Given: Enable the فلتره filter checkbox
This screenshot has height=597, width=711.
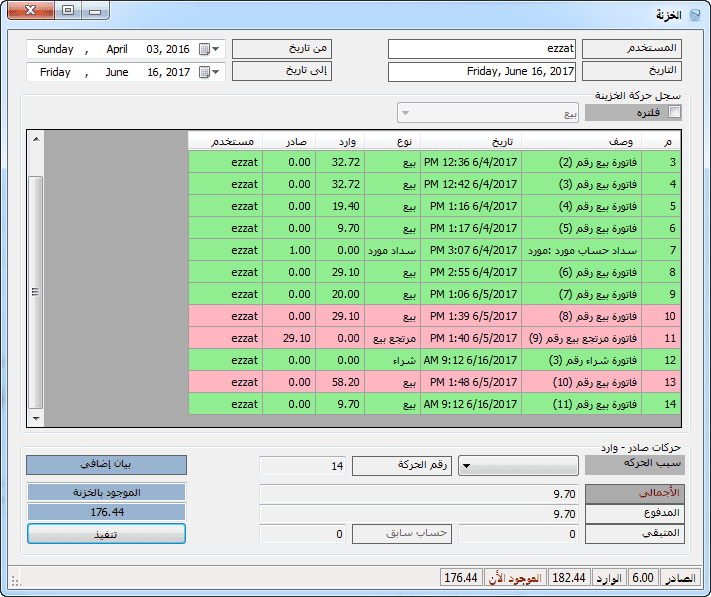Looking at the screenshot, I should click(x=675, y=113).
